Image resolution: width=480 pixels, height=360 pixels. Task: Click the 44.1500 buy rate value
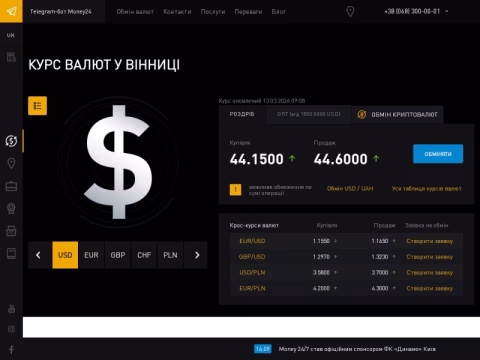coord(256,159)
